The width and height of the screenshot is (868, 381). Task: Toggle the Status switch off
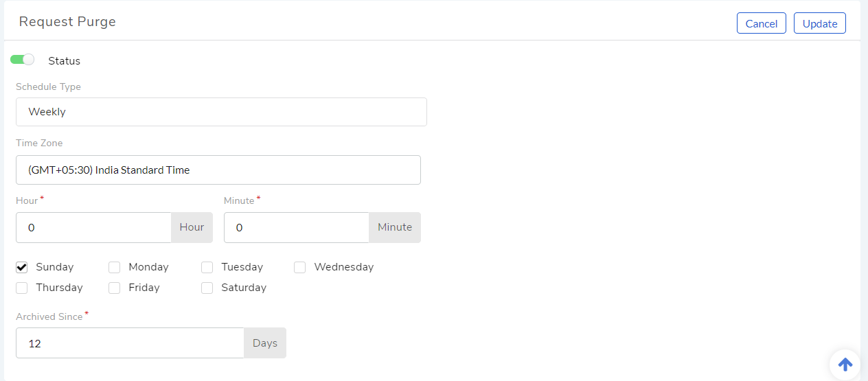click(22, 60)
